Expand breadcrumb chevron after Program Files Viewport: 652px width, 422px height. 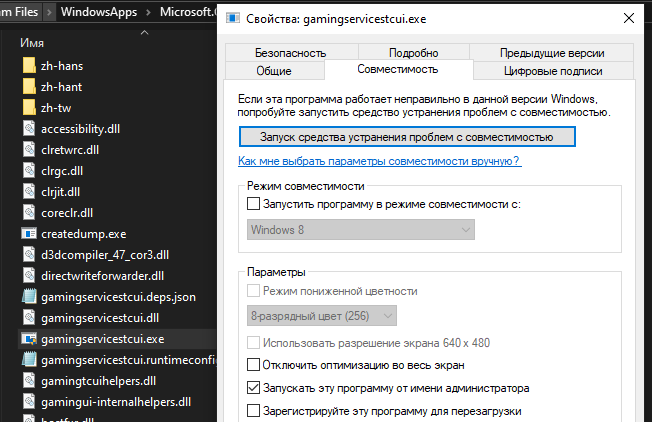click(x=49, y=12)
